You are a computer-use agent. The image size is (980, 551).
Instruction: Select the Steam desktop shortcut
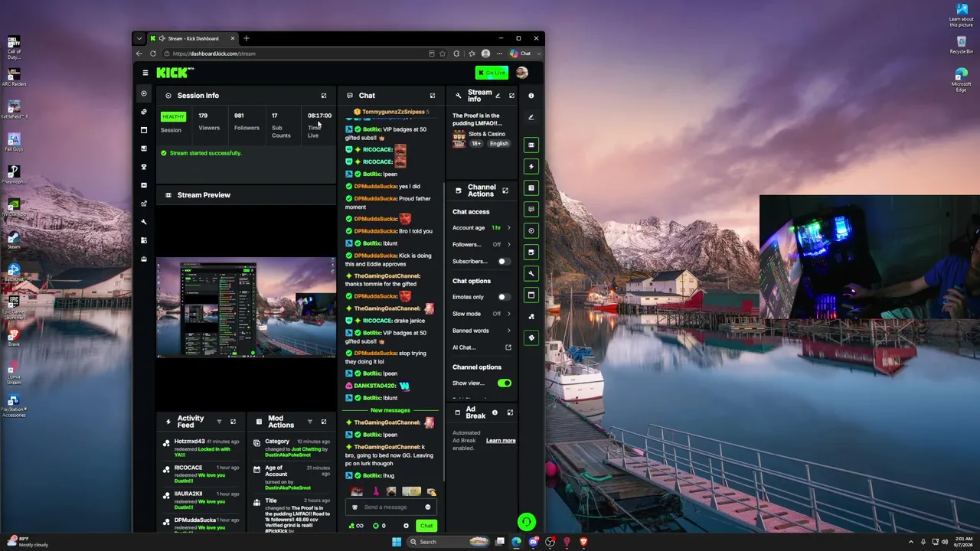tap(14, 240)
